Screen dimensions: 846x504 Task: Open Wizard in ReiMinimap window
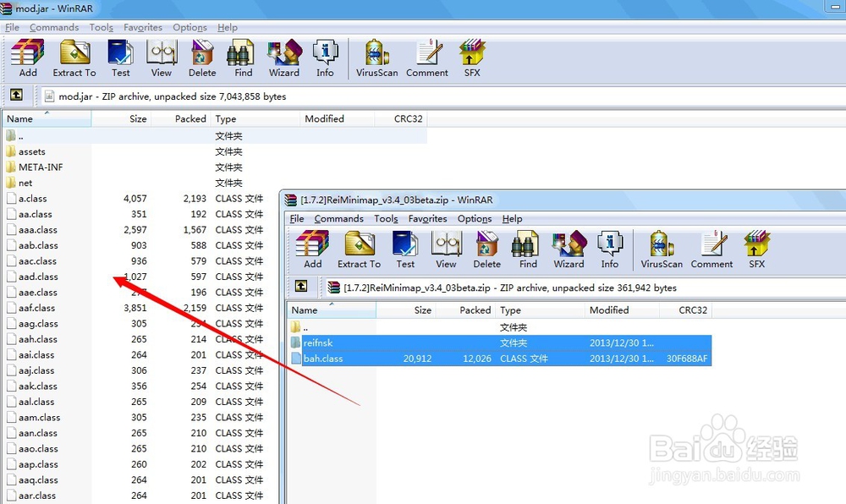tap(569, 249)
